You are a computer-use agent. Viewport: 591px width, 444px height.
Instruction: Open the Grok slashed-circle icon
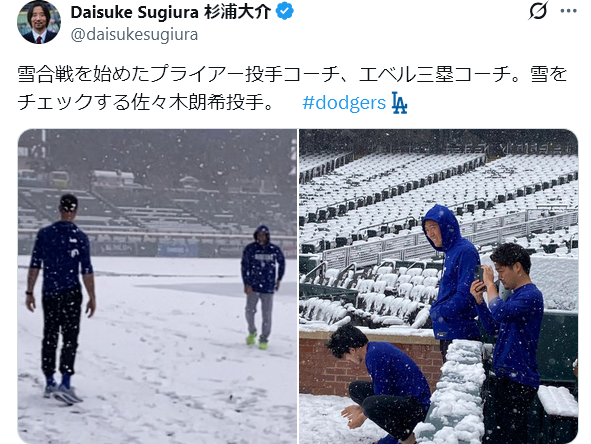pos(538,11)
